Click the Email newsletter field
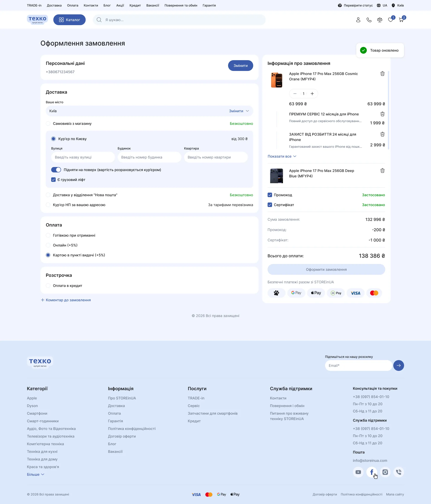 pos(358,365)
